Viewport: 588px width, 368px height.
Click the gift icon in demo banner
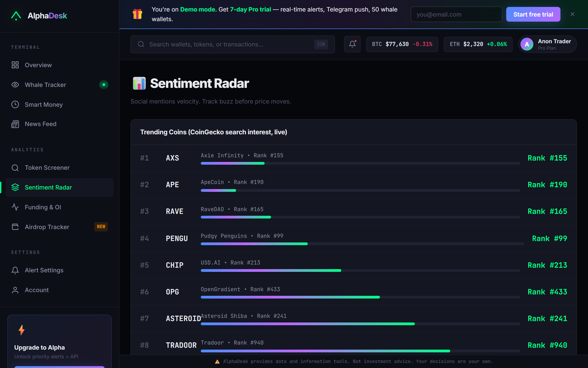click(x=137, y=14)
